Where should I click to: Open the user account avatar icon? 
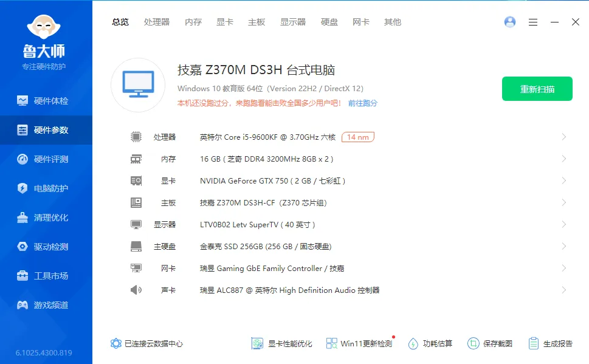pyautogui.click(x=510, y=22)
